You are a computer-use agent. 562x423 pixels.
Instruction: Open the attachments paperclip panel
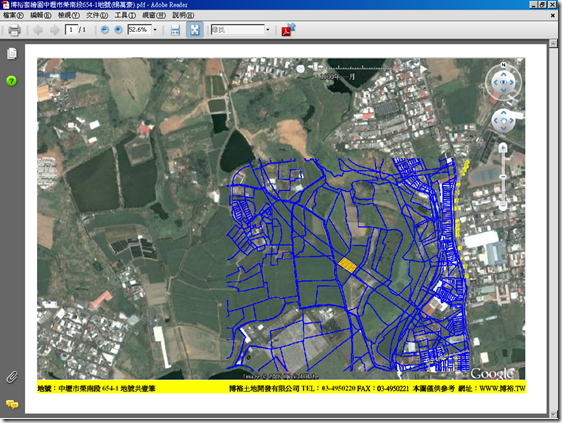pos(12,377)
